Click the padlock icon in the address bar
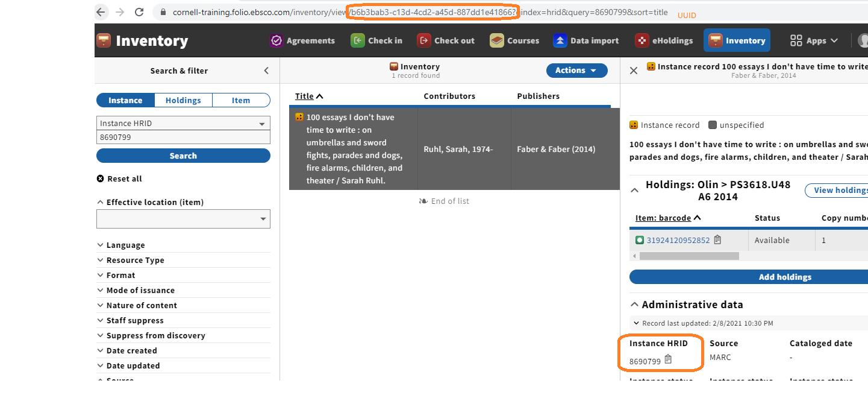Image resolution: width=868 pixels, height=398 pixels. 163,12
